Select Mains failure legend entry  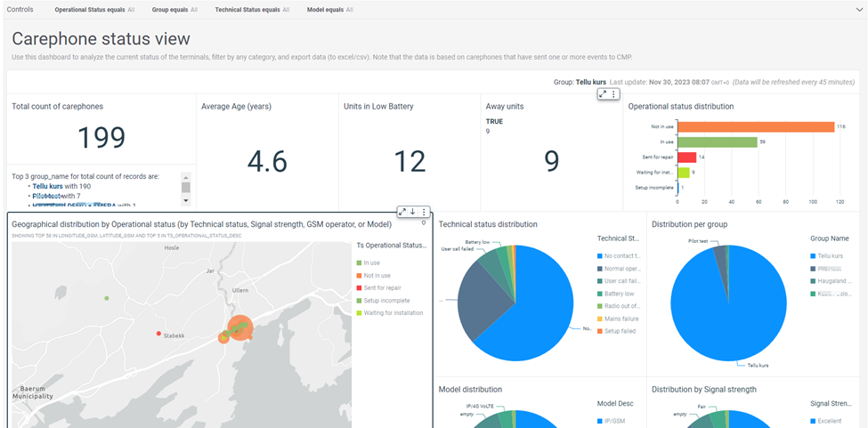pyautogui.click(x=618, y=319)
